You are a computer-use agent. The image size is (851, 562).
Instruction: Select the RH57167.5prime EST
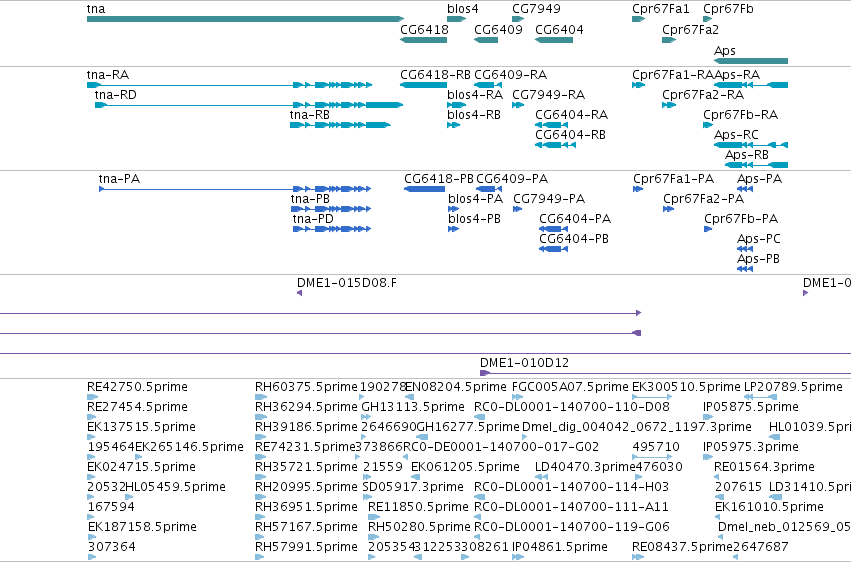259,537
